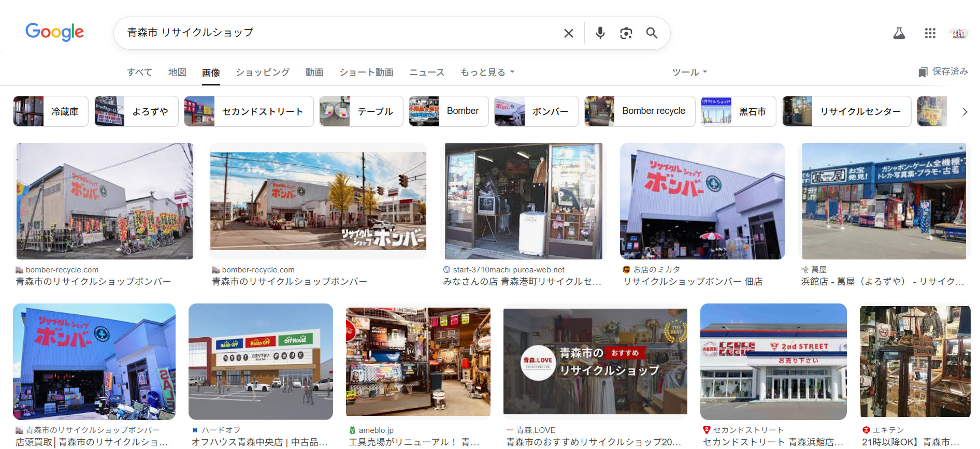Click the ameblo.jp source label

pyautogui.click(x=376, y=430)
